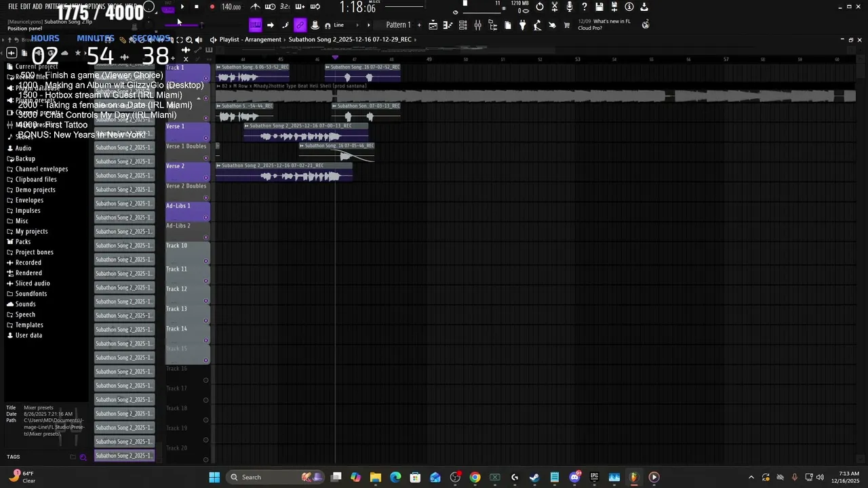The height and width of the screenshot is (488, 868).
Task: Click the project info icon
Action: [629, 7]
